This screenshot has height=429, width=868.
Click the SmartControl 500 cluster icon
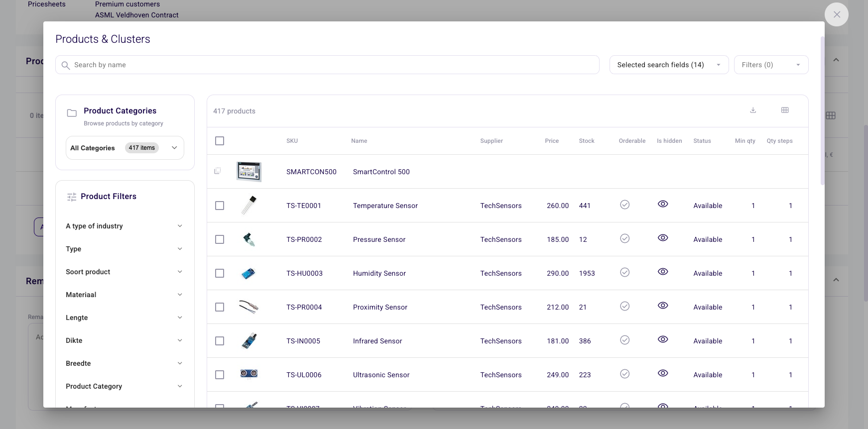coord(218,171)
